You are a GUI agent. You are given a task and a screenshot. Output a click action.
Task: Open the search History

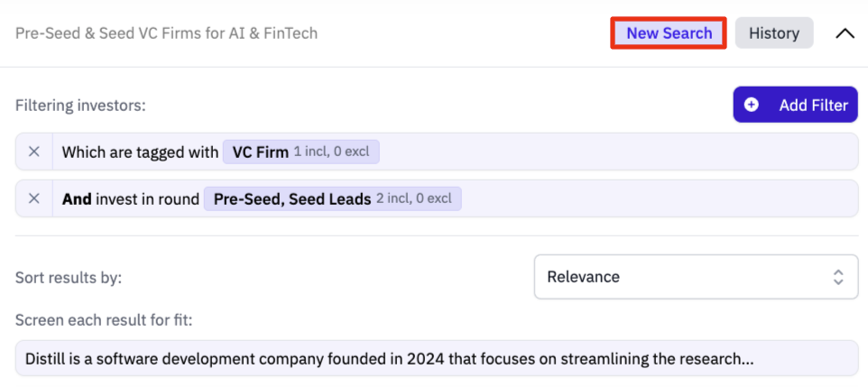[x=774, y=33]
